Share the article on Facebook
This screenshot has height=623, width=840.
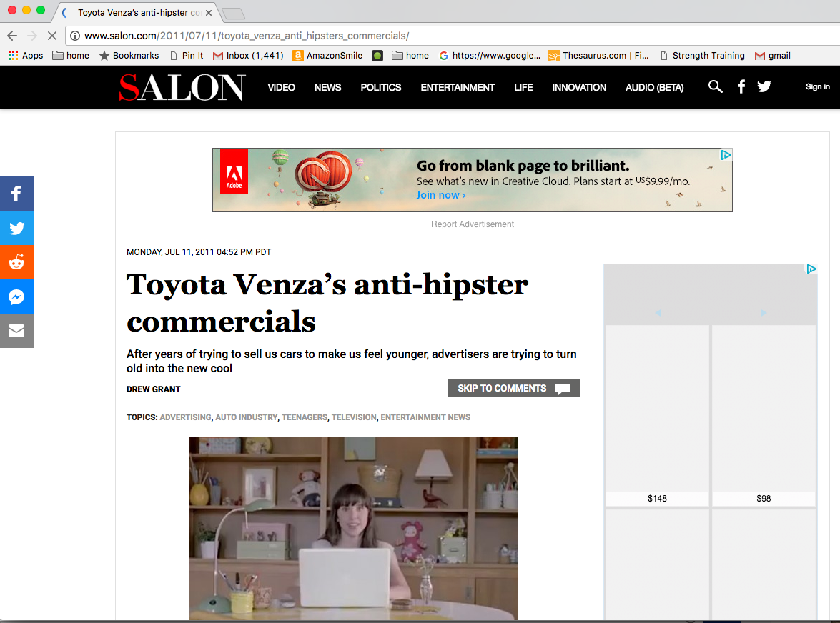point(16,194)
